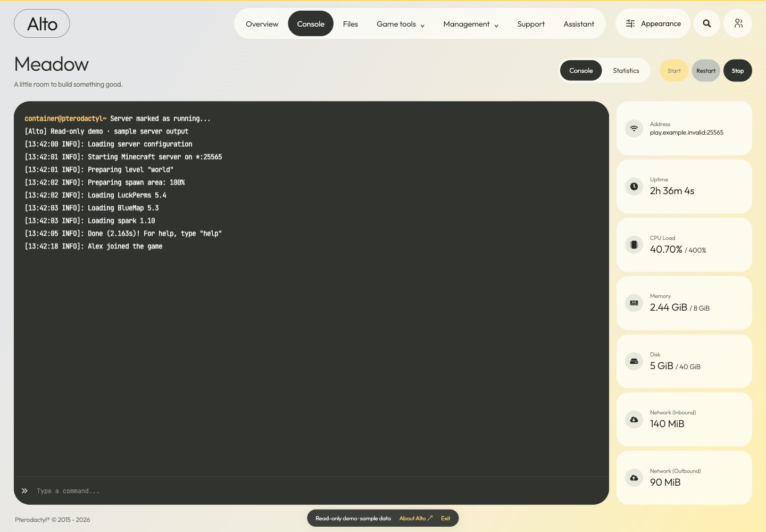Click the CPU chip icon
The width and height of the screenshot is (766, 532).
coord(634,245)
